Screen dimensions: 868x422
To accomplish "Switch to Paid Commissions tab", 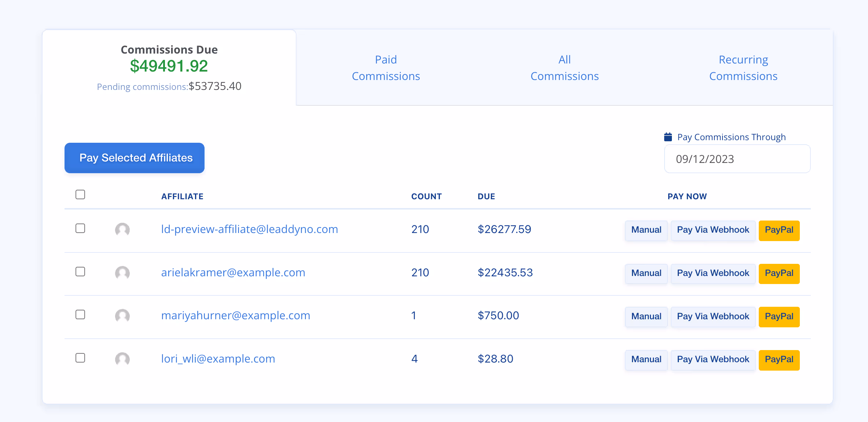I will tap(386, 68).
